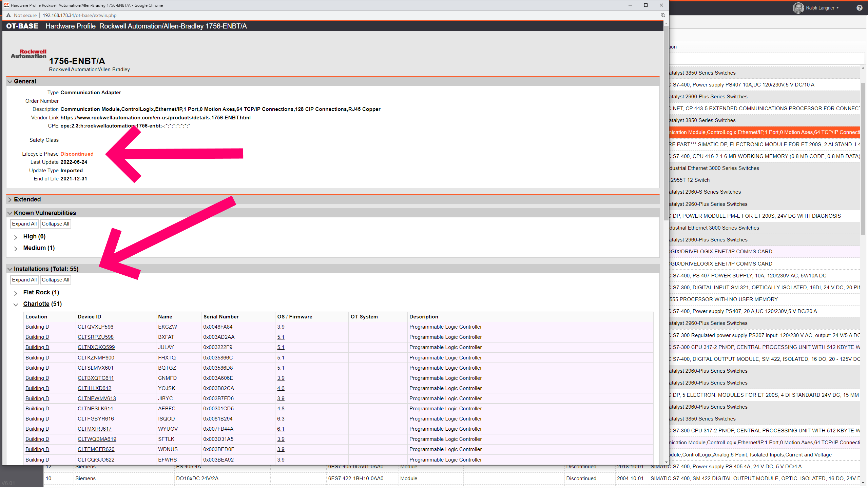Screen dimensions: 868x489
Task: Click Collapse All under Known Vulnerabilities
Action: [56, 224]
